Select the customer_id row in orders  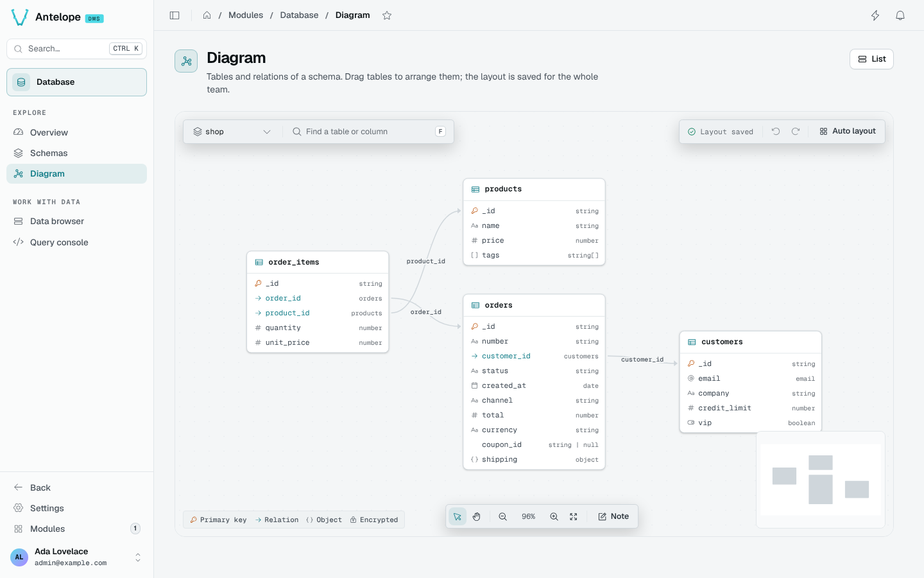(534, 356)
